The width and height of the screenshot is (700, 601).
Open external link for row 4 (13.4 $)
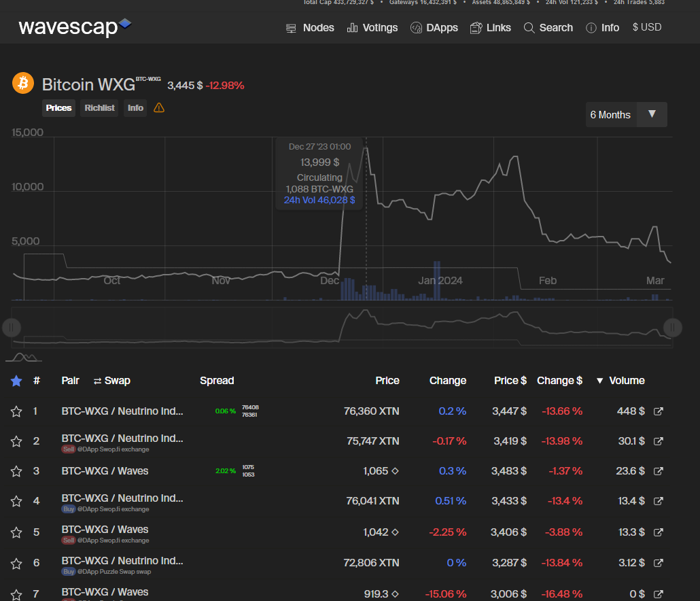659,501
